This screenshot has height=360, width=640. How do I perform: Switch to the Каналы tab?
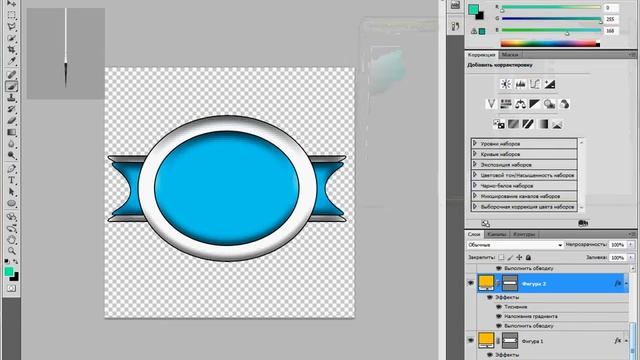[497, 234]
